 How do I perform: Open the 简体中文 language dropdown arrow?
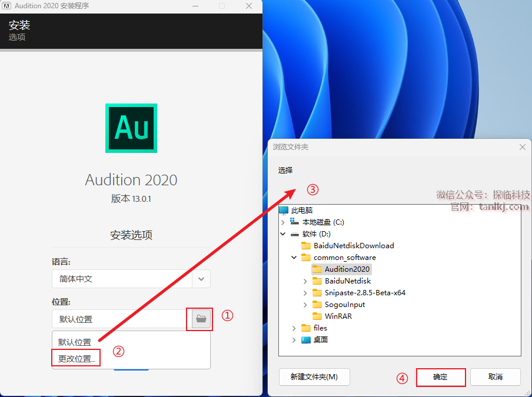tap(201, 279)
